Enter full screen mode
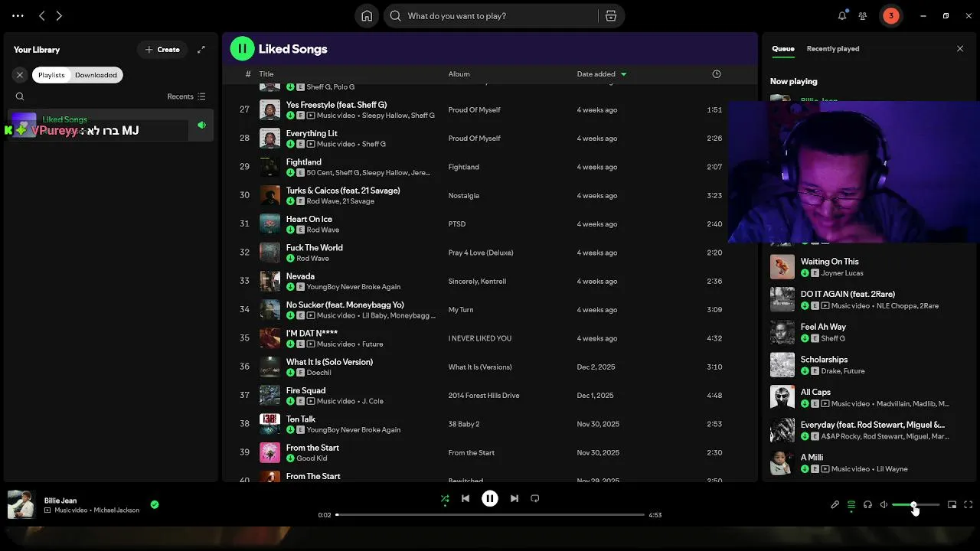Image resolution: width=980 pixels, height=551 pixels. coord(969,505)
